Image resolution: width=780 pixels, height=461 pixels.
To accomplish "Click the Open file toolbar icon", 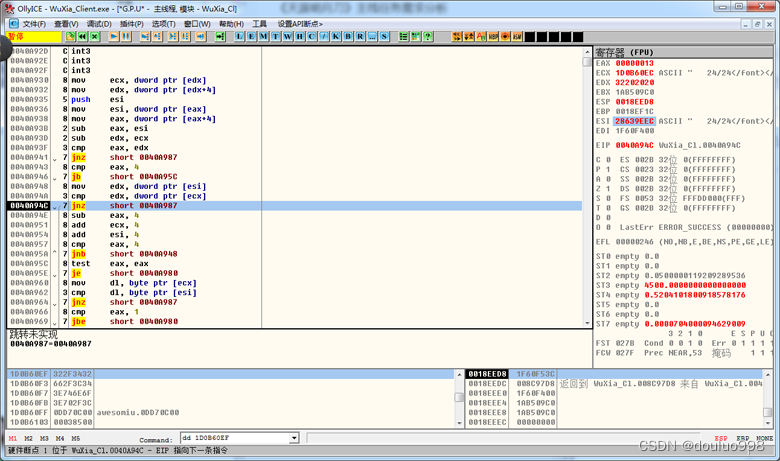I will click(70, 36).
